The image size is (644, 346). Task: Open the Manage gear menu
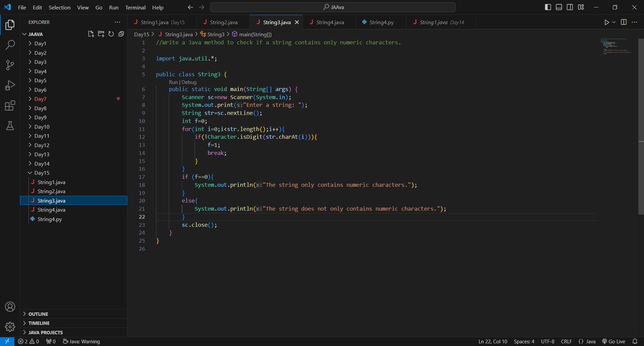(x=10, y=327)
